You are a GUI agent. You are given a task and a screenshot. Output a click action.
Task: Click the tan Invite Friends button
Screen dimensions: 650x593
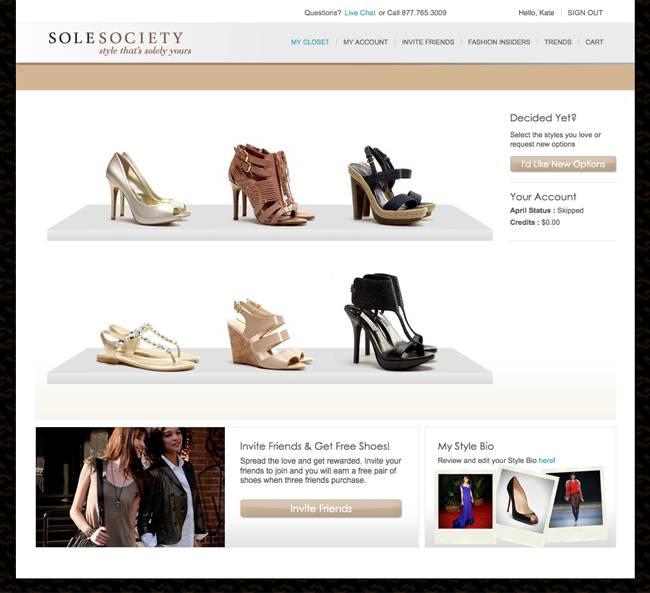[321, 508]
